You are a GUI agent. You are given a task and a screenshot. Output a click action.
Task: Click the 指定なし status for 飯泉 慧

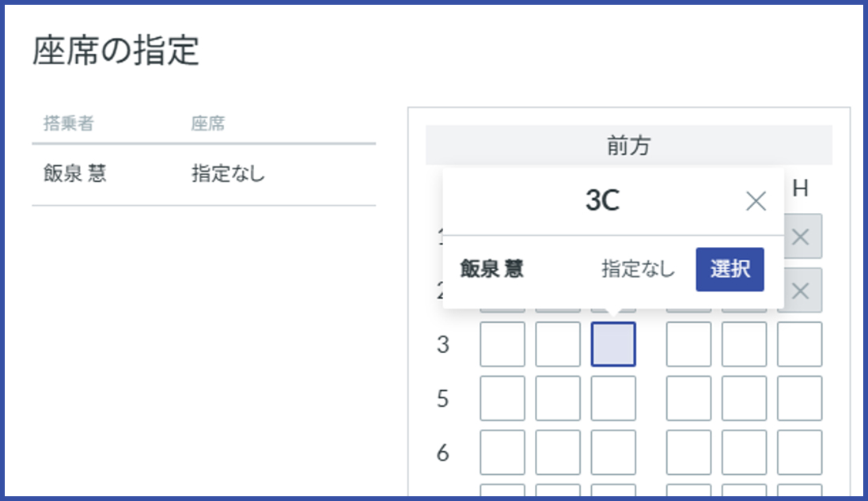click(x=223, y=174)
